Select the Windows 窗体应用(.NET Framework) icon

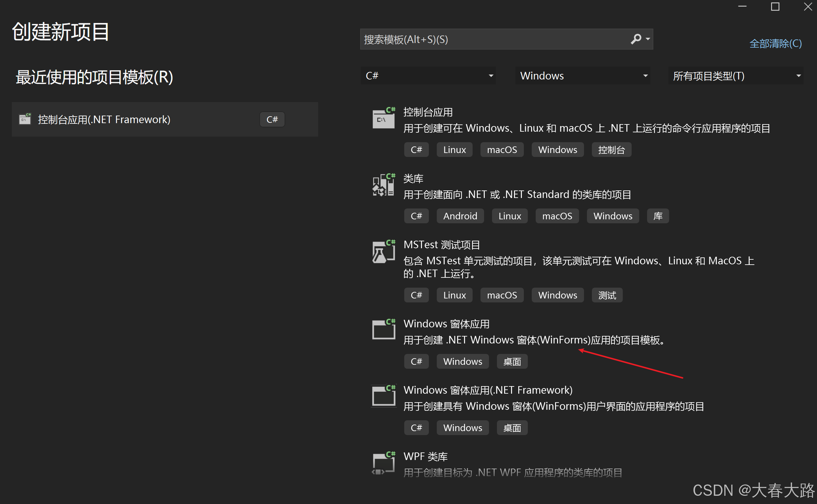383,396
